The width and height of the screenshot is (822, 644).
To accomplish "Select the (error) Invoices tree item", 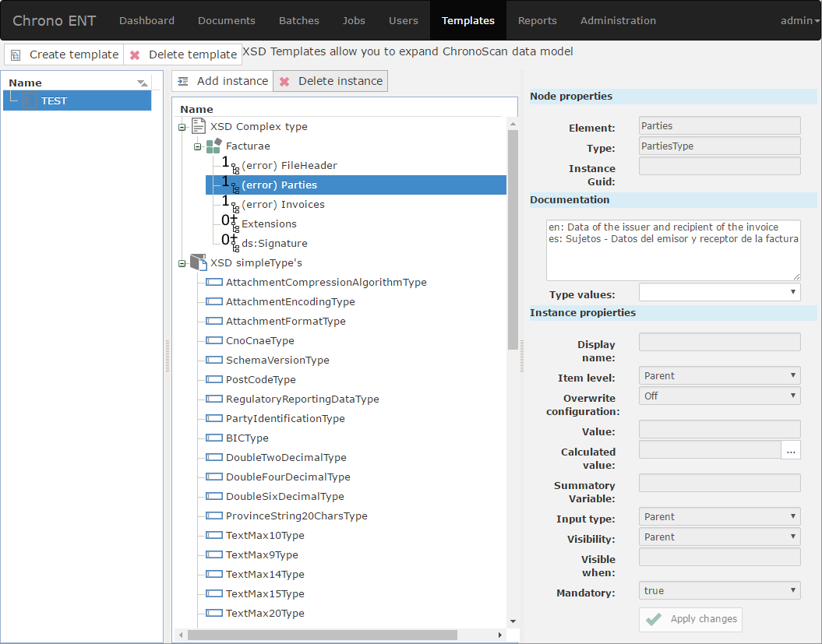I will 283,205.
